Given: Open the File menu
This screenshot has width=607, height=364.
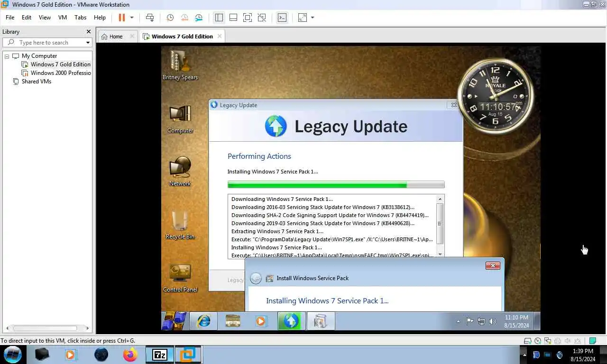Looking at the screenshot, I should [10, 18].
